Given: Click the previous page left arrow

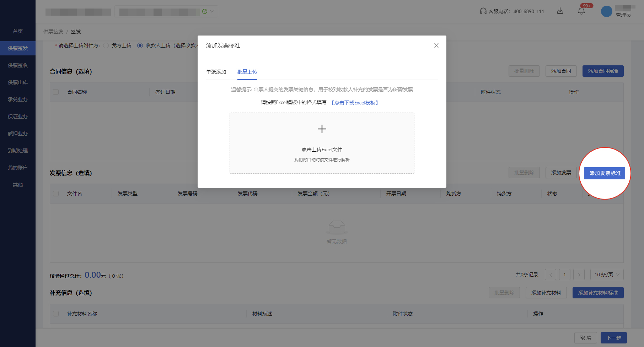Looking at the screenshot, I should click(551, 274).
